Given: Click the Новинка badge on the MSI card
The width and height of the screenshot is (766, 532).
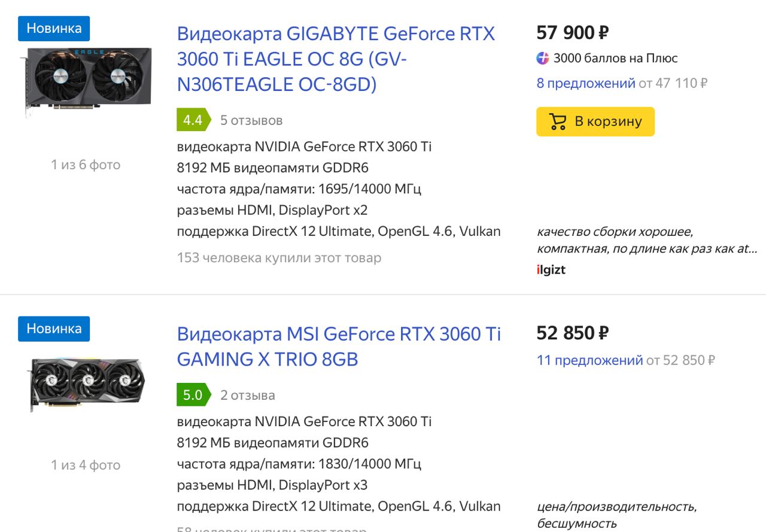Looking at the screenshot, I should pyautogui.click(x=54, y=329).
